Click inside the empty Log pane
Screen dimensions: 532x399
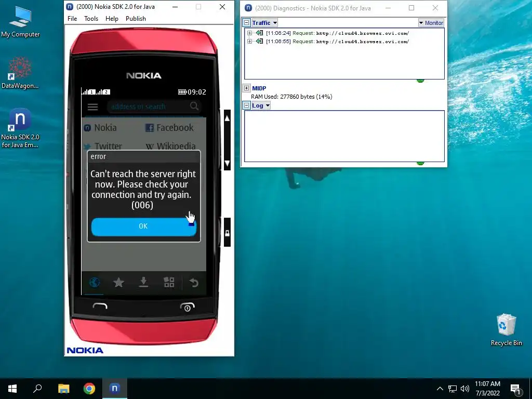point(344,136)
